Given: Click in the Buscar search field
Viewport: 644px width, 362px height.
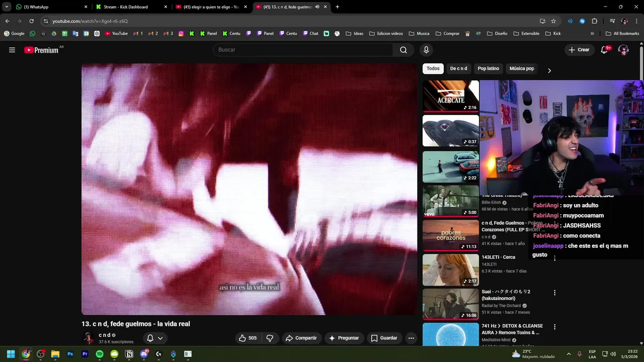Looking at the screenshot, I should click(303, 50).
